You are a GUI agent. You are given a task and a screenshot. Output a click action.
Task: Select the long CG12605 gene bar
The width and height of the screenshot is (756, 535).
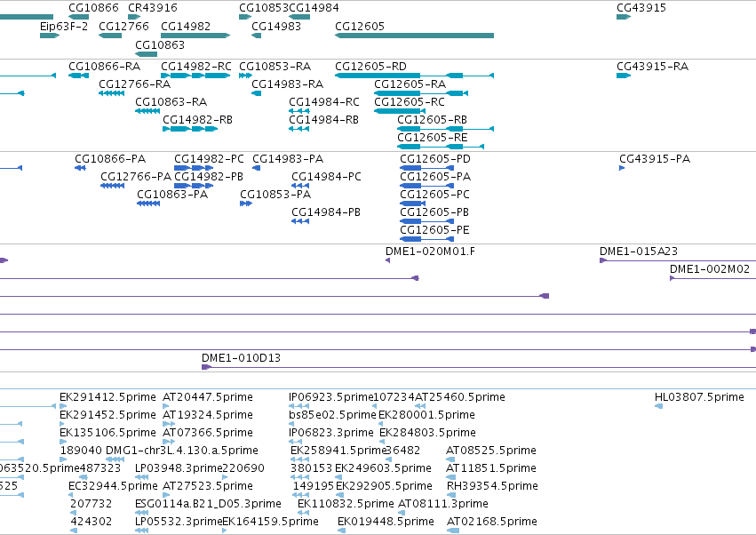pos(414,36)
